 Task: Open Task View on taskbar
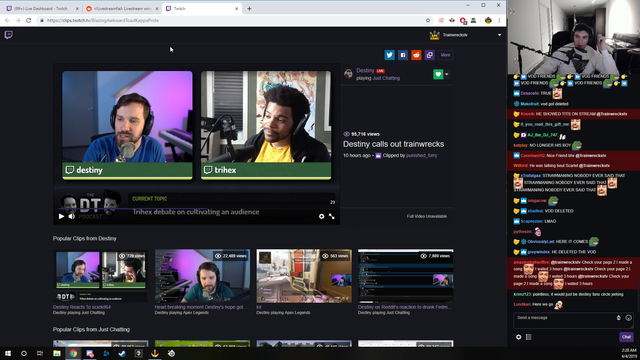pyautogui.click(x=40, y=353)
